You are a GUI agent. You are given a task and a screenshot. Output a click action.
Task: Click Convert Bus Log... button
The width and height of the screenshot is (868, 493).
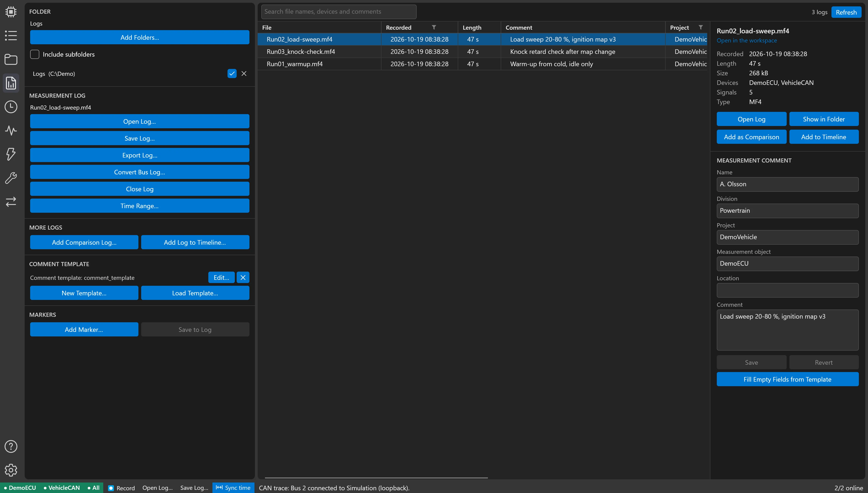(140, 172)
